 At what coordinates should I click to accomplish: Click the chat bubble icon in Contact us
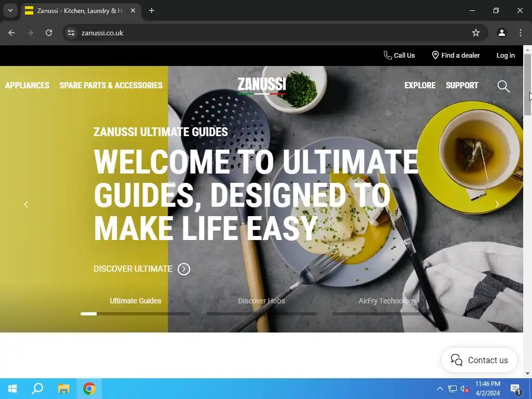click(456, 360)
